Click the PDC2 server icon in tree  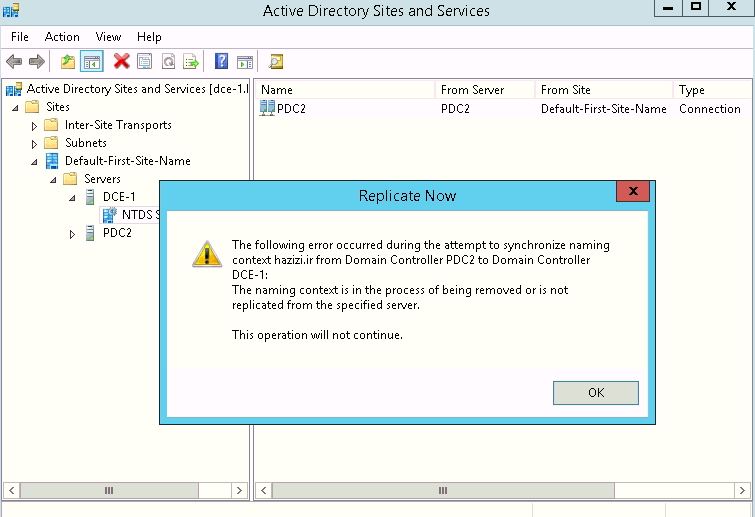(x=90, y=233)
